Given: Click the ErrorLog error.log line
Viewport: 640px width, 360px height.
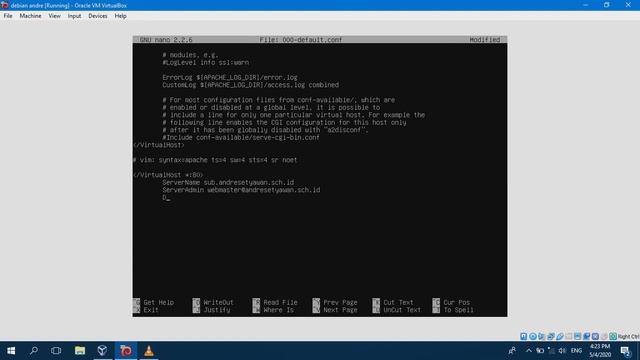Looking at the screenshot, I should pyautogui.click(x=230, y=78).
